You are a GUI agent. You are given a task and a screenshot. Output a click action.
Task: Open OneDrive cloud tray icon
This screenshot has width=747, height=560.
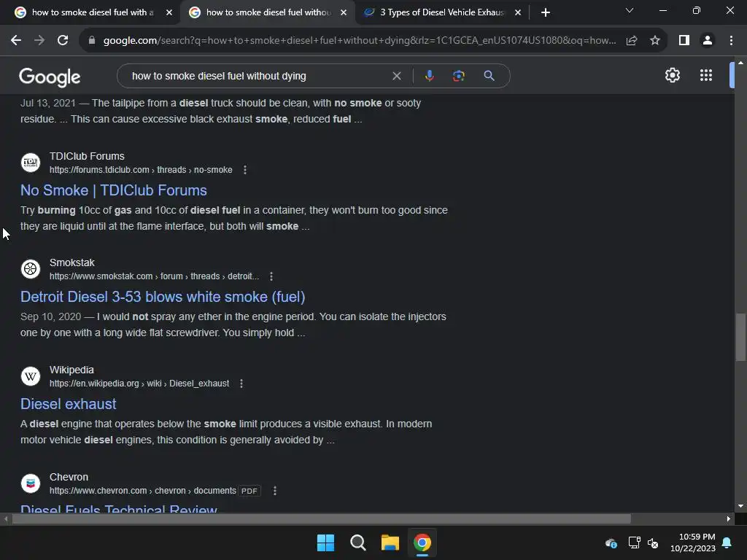611,542
